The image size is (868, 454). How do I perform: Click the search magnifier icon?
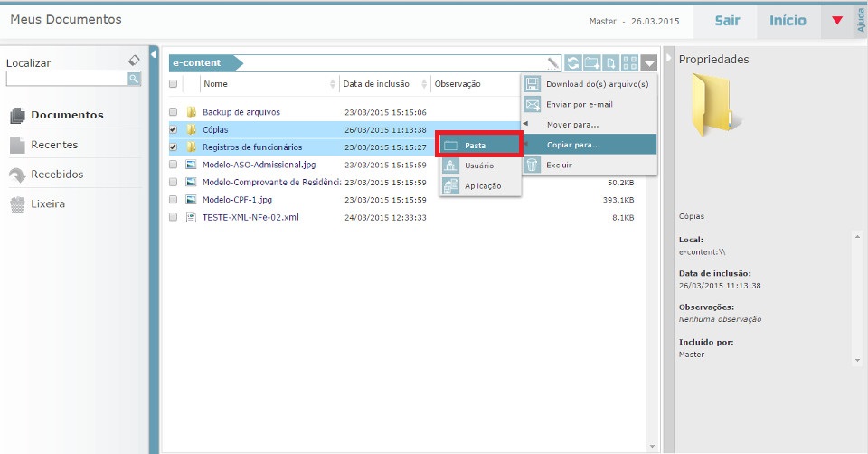pos(134,80)
